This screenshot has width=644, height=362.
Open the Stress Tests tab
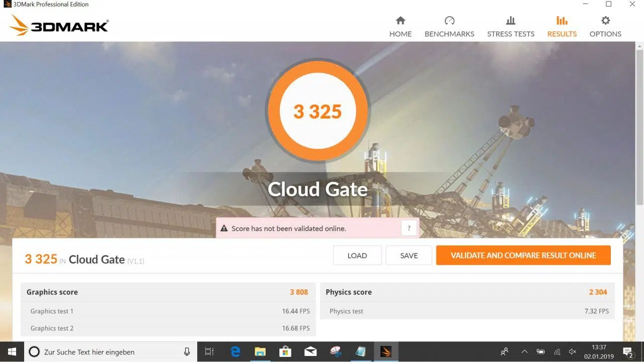click(x=511, y=27)
